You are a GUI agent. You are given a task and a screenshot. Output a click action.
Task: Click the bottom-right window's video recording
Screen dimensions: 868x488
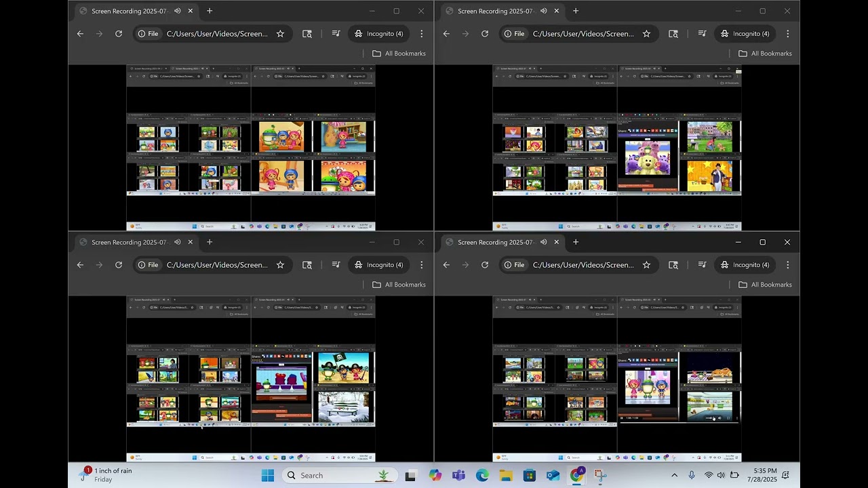point(617,379)
